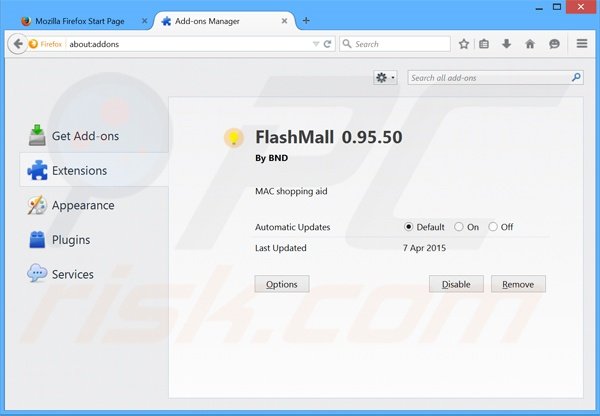The height and width of the screenshot is (416, 600).
Task: Open Services category
Action: pos(94,274)
